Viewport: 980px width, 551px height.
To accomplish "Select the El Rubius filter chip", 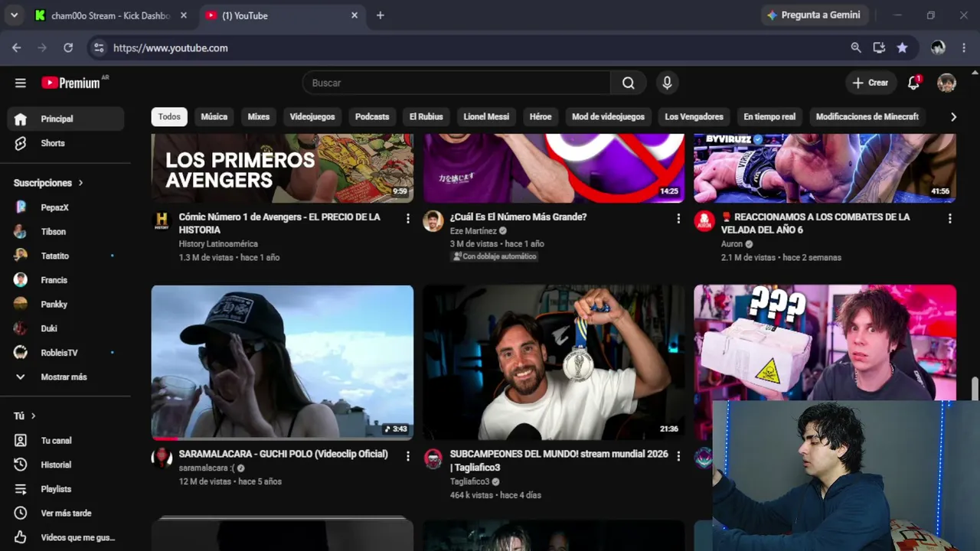I will click(426, 117).
